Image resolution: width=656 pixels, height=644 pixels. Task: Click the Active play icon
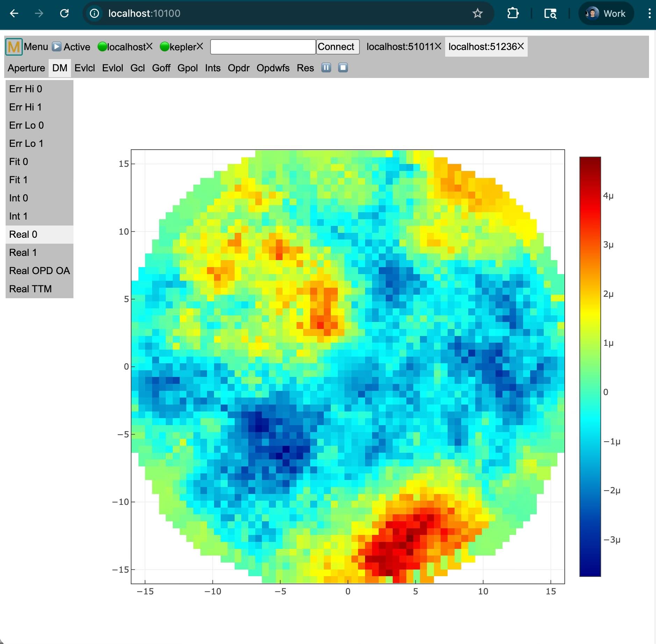coord(57,47)
